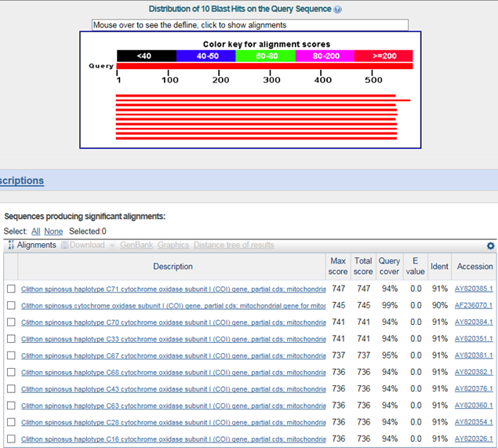Open accession AY820360.1 link
The height and width of the screenshot is (448, 498).
point(474,406)
